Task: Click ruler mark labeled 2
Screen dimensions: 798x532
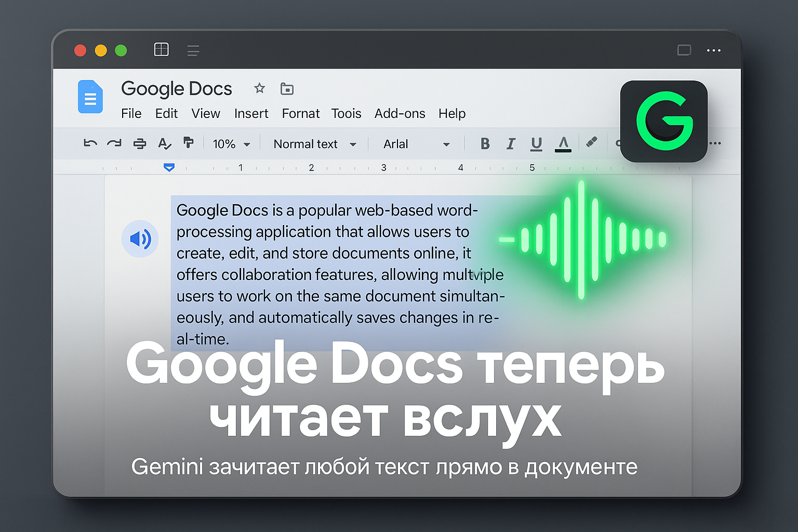Action: tap(311, 167)
